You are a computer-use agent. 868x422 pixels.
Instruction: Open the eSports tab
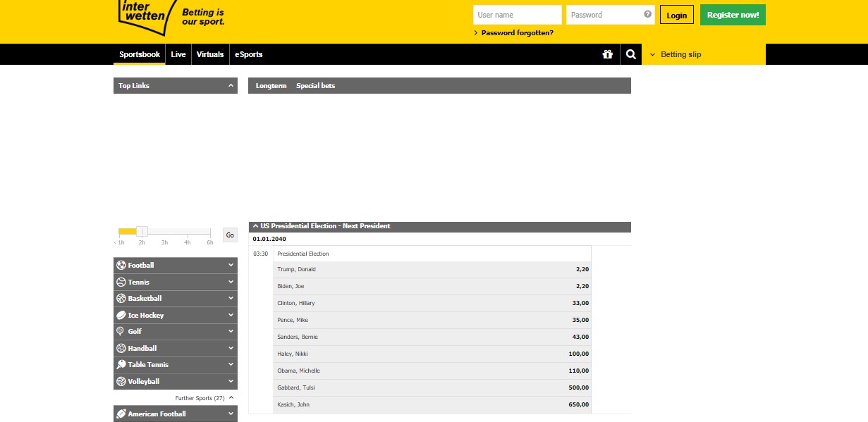click(x=249, y=54)
